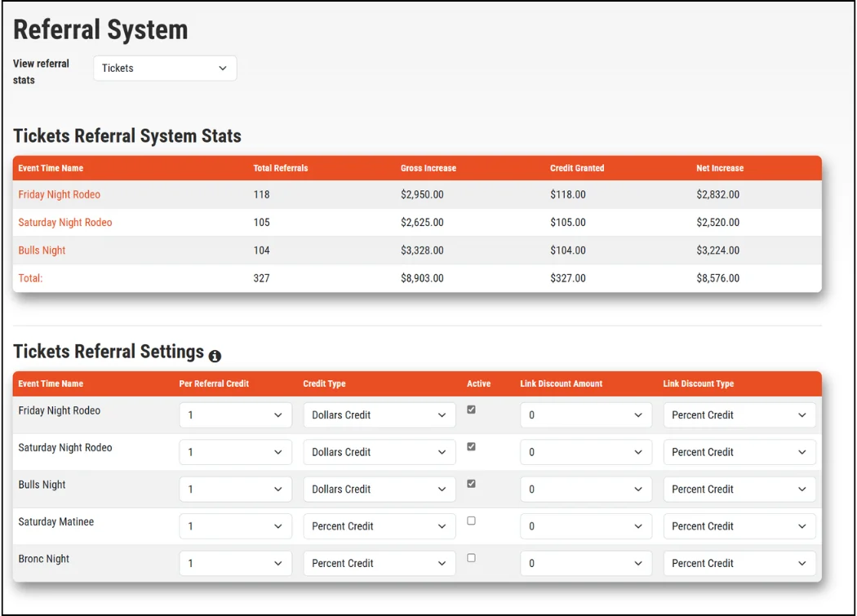Open Link Discount Amount dropdown for Bulls Night
This screenshot has height=616, width=857.
pyautogui.click(x=586, y=490)
